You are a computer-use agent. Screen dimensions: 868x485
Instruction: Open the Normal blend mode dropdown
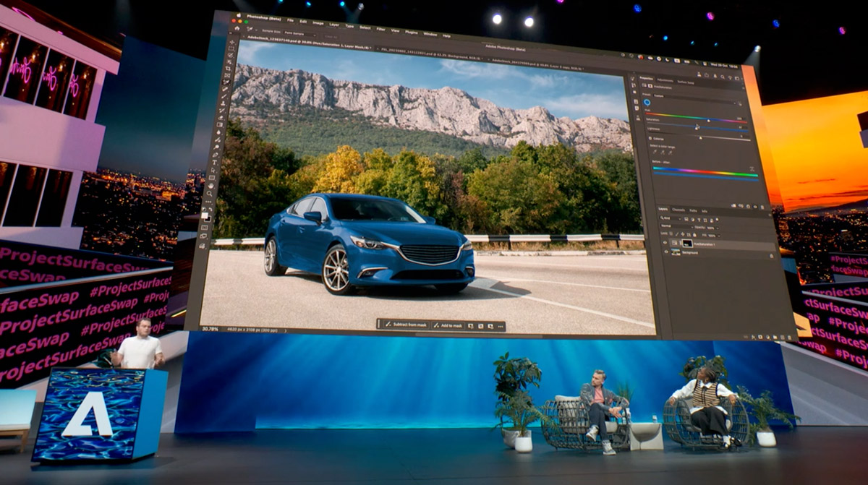click(x=676, y=226)
